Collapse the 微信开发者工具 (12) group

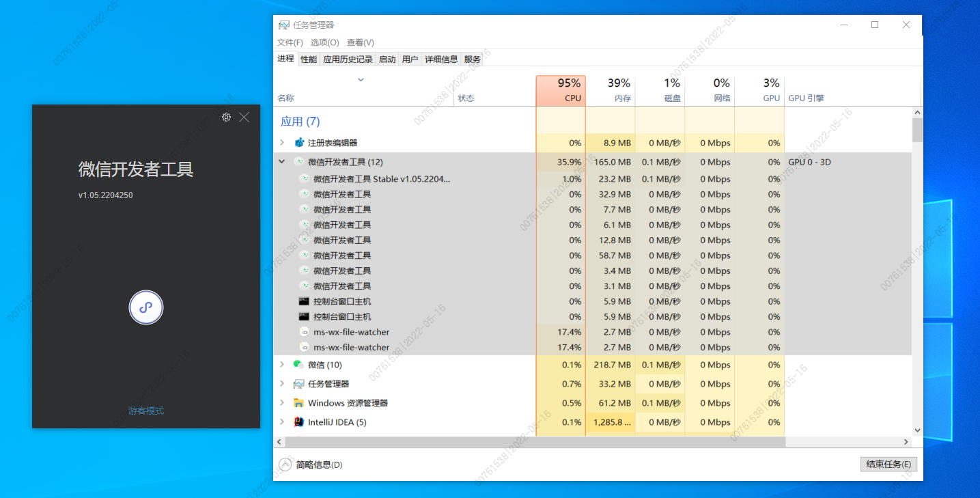tap(282, 162)
